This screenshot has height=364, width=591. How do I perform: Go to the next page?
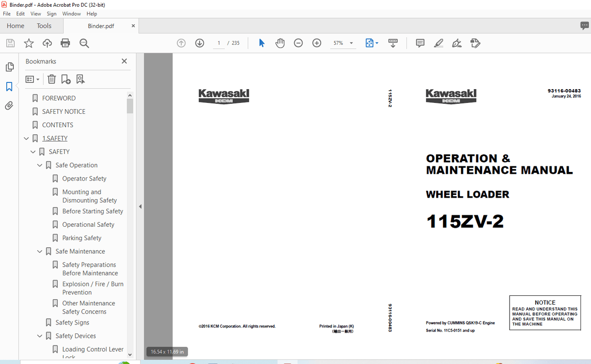[x=199, y=43]
